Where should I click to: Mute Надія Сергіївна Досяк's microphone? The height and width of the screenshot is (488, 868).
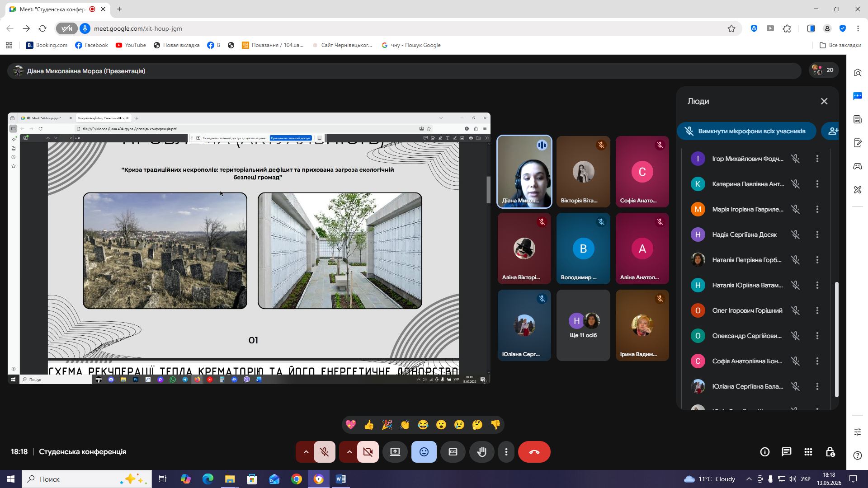coord(795,235)
